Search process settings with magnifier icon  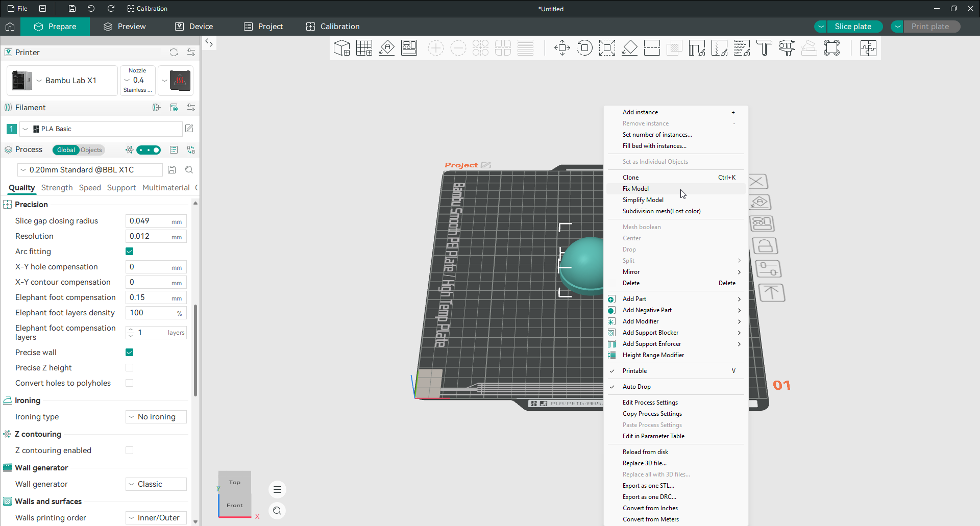[x=189, y=170]
